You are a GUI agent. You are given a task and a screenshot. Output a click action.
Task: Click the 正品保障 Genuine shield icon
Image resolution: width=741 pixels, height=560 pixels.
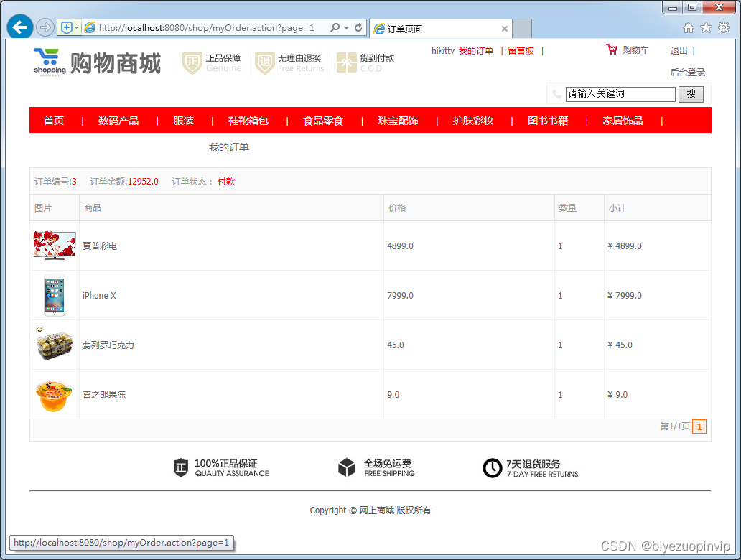coord(192,63)
